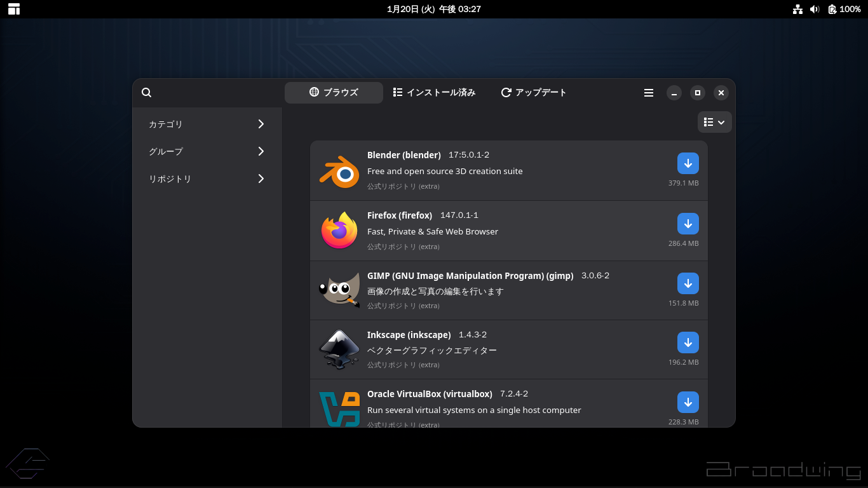
Task: Select the Firefox (firefox) package title
Action: 400,215
